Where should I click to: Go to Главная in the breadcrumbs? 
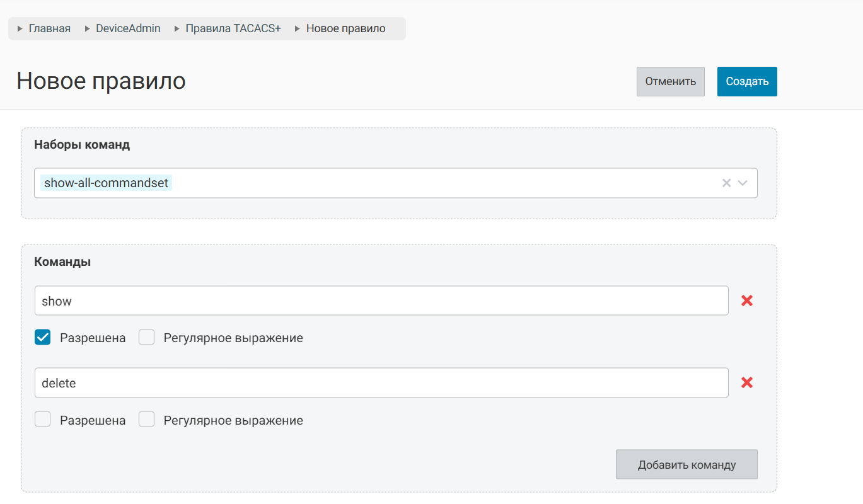tap(50, 29)
